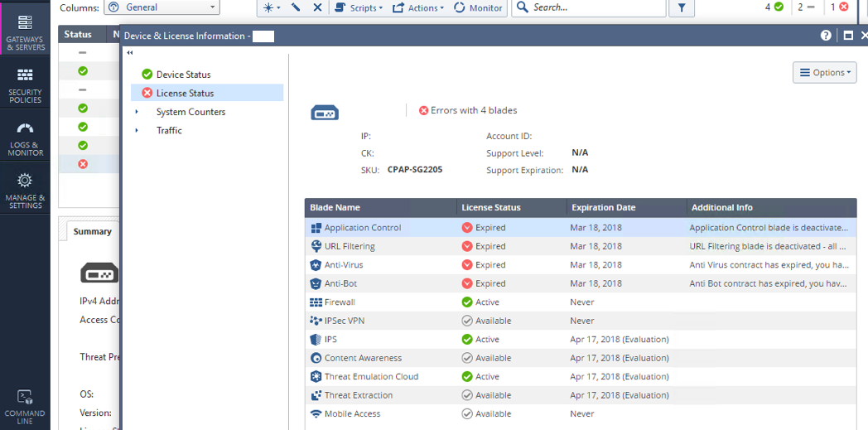
Task: Click the Support Level N/A value
Action: click(x=580, y=152)
